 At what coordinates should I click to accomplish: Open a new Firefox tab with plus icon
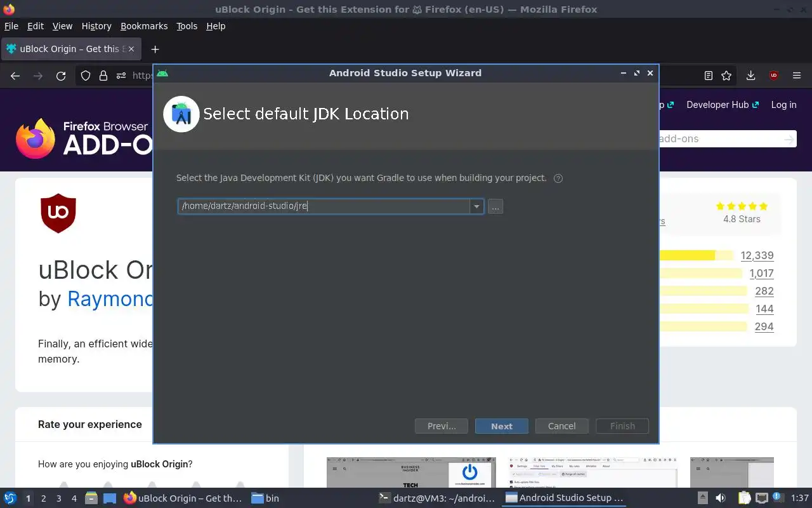pyautogui.click(x=155, y=49)
